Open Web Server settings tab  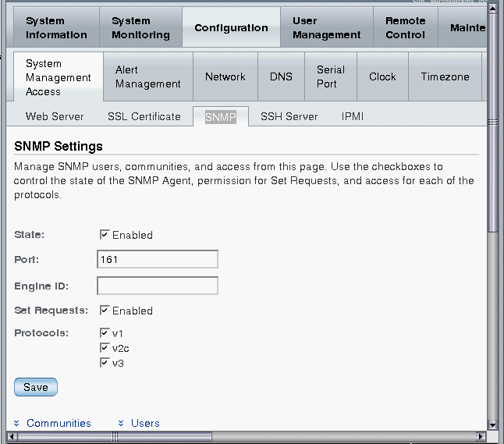[x=55, y=116]
